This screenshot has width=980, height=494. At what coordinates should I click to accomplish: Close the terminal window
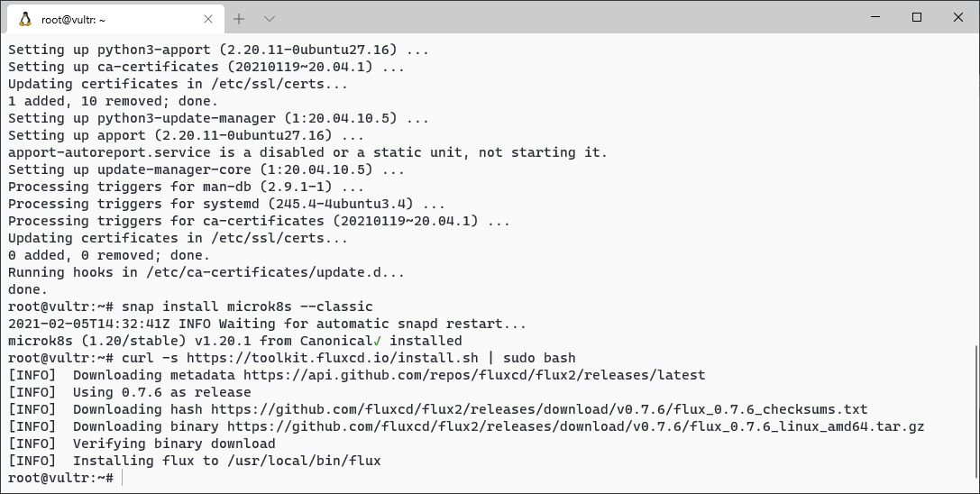(958, 17)
